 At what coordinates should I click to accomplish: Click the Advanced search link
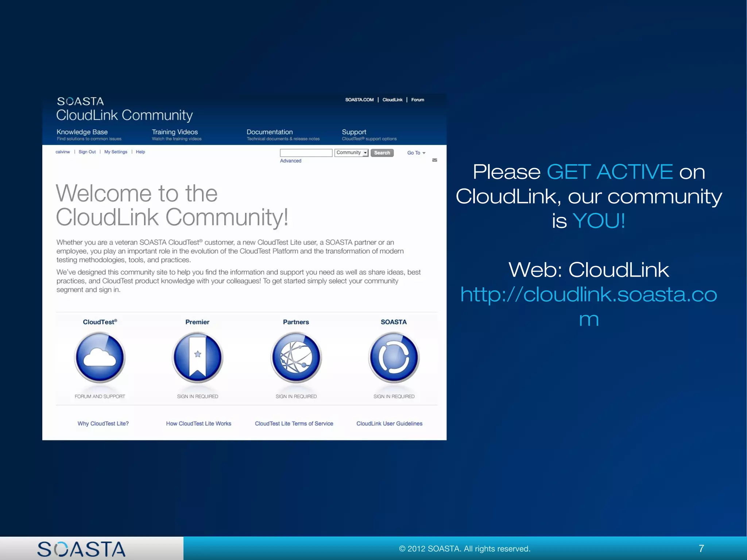coord(291,161)
